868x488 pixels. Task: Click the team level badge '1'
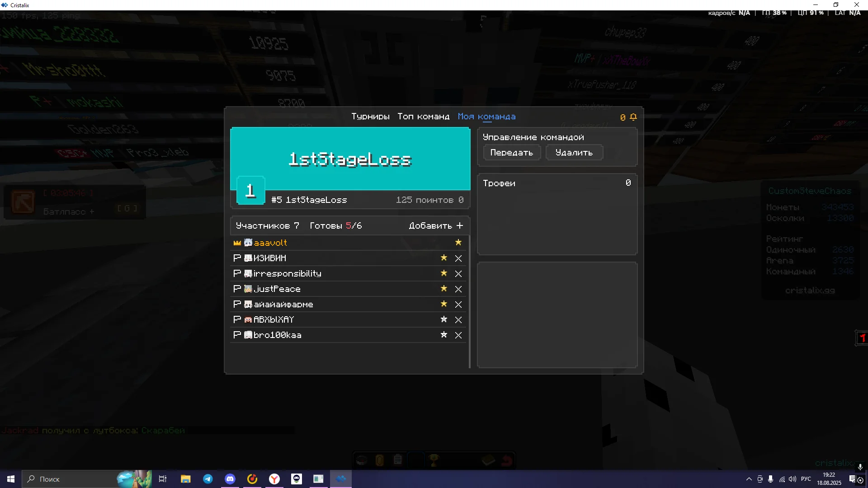coord(250,191)
